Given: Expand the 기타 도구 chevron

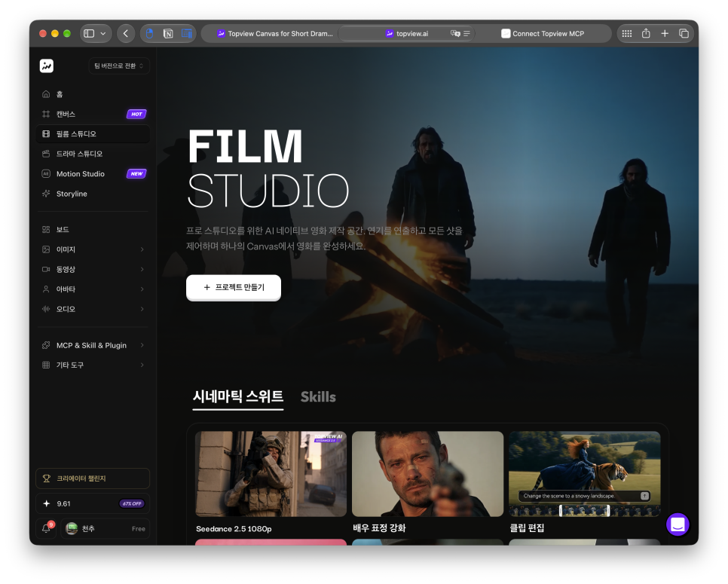Looking at the screenshot, I should tap(142, 365).
